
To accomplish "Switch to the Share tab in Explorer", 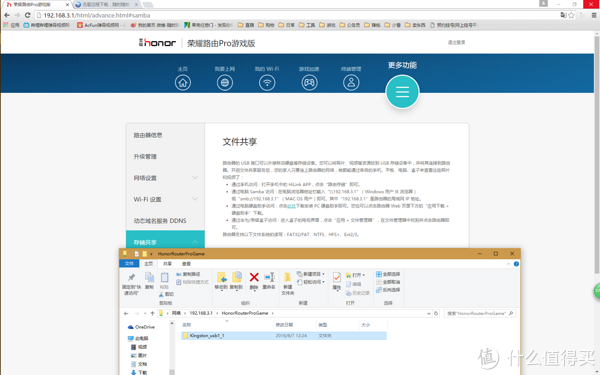I will pyautogui.click(x=167, y=264).
